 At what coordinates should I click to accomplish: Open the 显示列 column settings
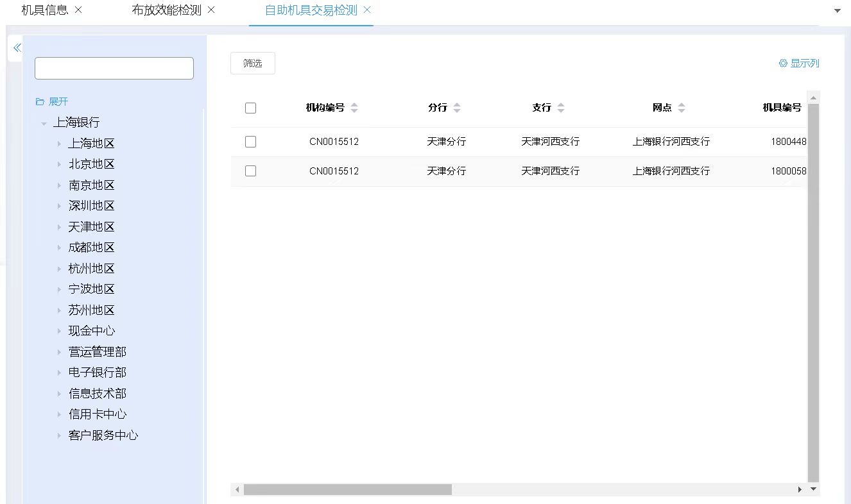pyautogui.click(x=805, y=63)
